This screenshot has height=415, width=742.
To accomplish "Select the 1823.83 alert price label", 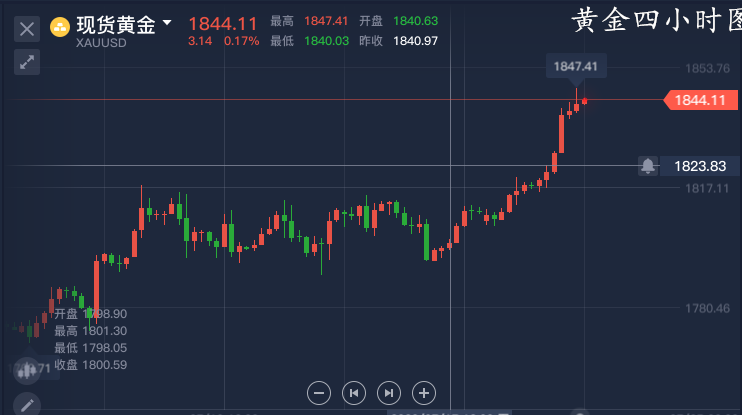I will (700, 166).
